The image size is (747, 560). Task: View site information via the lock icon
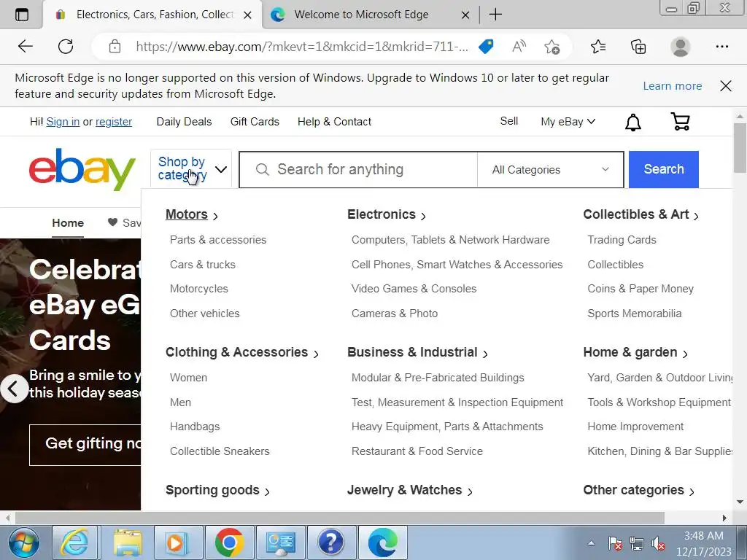point(115,46)
